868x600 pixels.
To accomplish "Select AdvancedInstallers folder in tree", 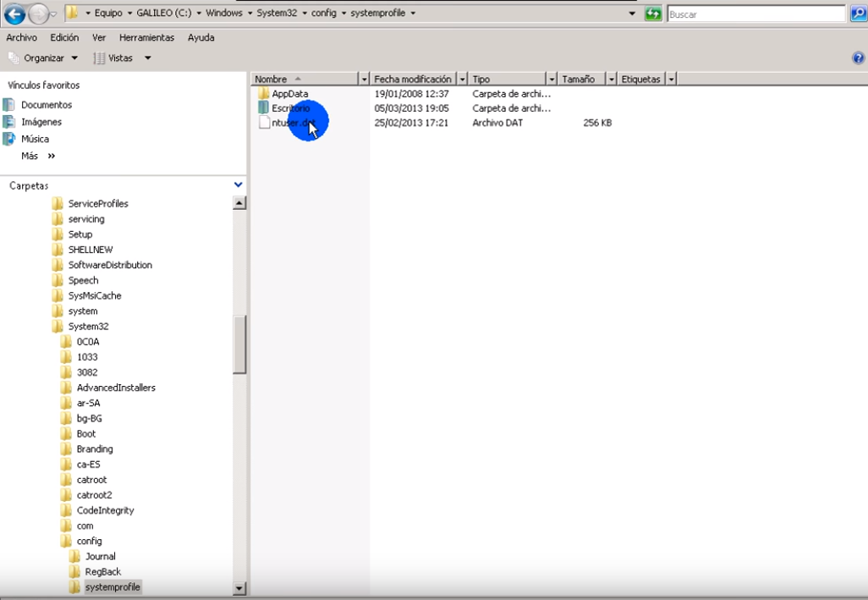I will click(116, 388).
